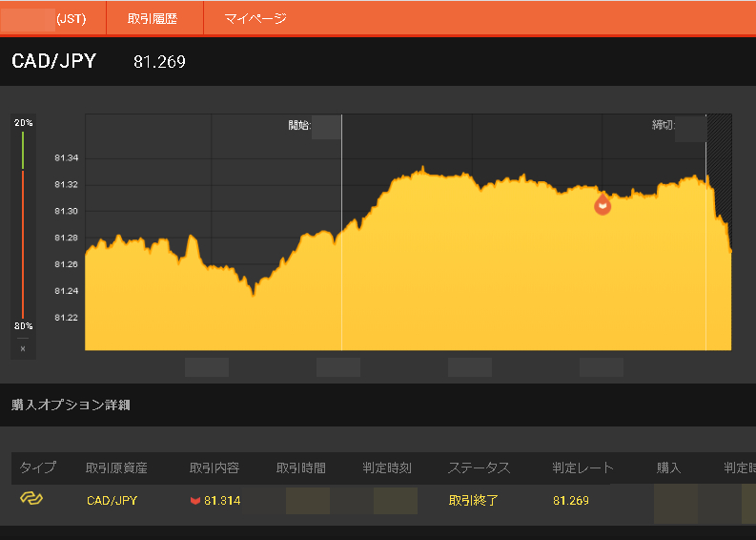Click the 81.314 entry rate value
This screenshot has height=540, width=756.
tap(222, 501)
